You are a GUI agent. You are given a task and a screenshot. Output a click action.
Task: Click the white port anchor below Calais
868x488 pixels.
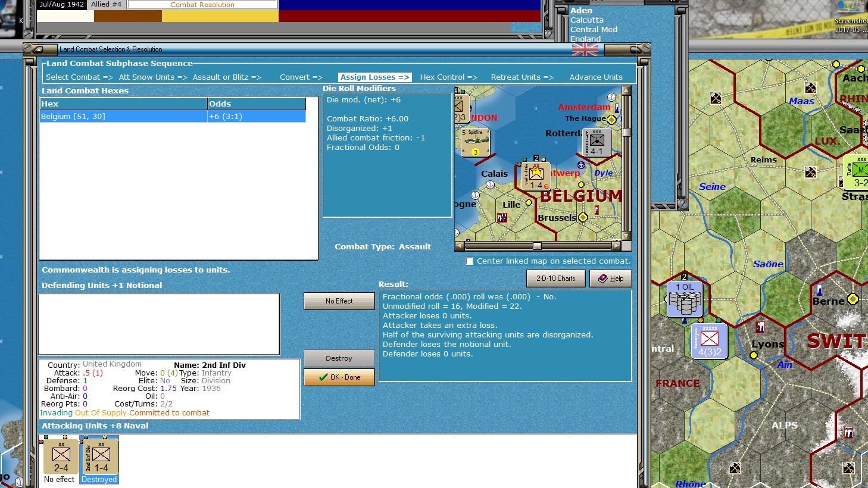pyautogui.click(x=490, y=184)
